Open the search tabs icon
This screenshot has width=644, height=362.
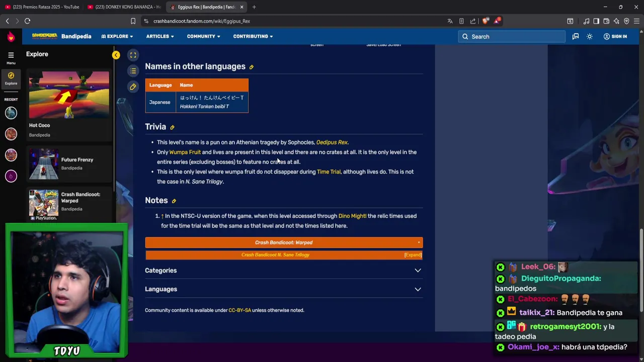pos(570,21)
